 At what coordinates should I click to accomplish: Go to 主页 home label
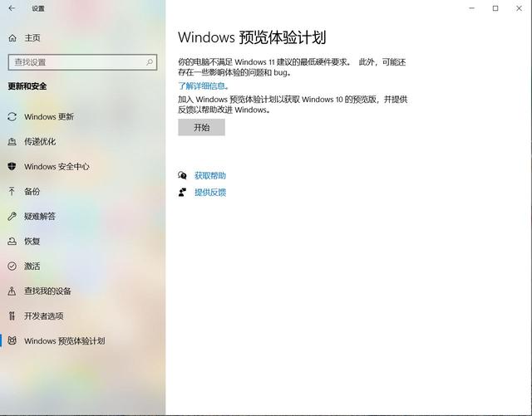(x=32, y=38)
